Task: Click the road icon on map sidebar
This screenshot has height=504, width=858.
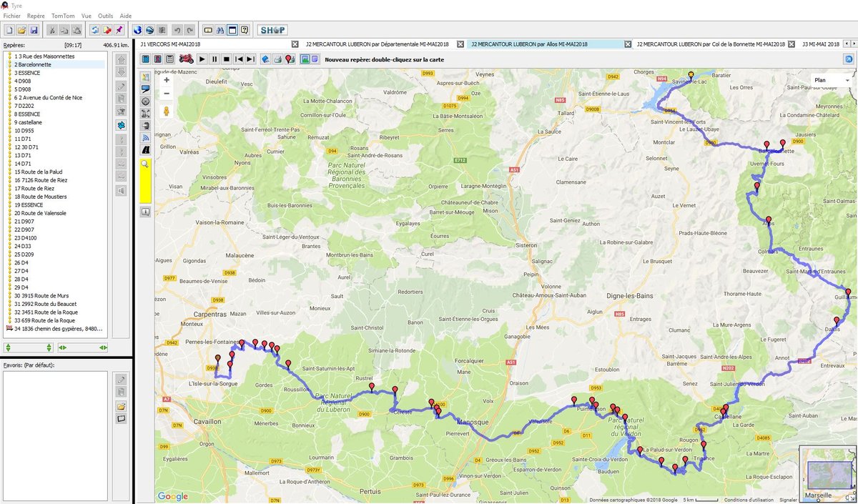Action: (x=146, y=151)
